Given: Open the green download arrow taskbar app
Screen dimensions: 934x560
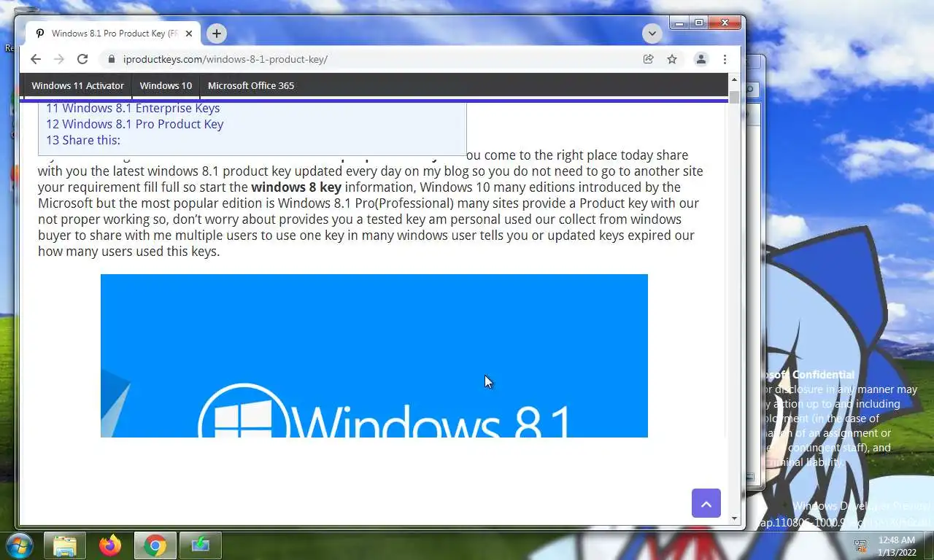Looking at the screenshot, I should [x=200, y=545].
